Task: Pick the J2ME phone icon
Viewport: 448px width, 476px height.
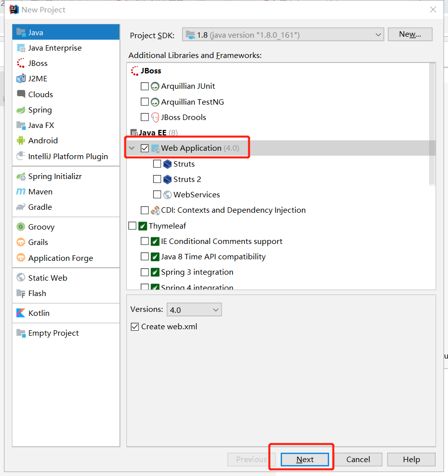Action: click(x=21, y=79)
